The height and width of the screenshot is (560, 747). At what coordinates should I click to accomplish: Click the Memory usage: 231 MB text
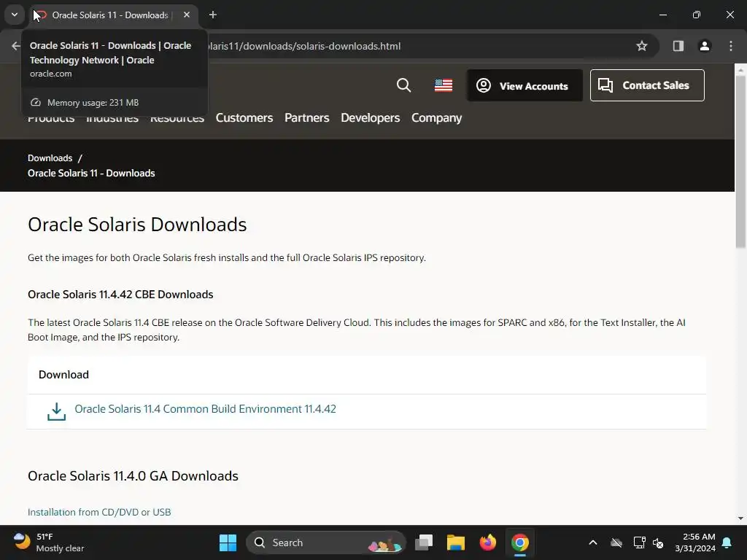[x=93, y=102]
